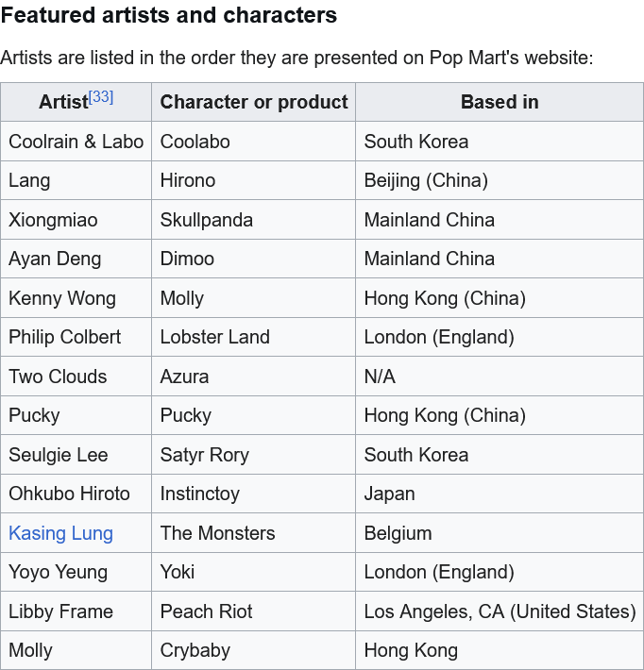
Task: Click the Beijing (China) cell
Action: tap(426, 180)
